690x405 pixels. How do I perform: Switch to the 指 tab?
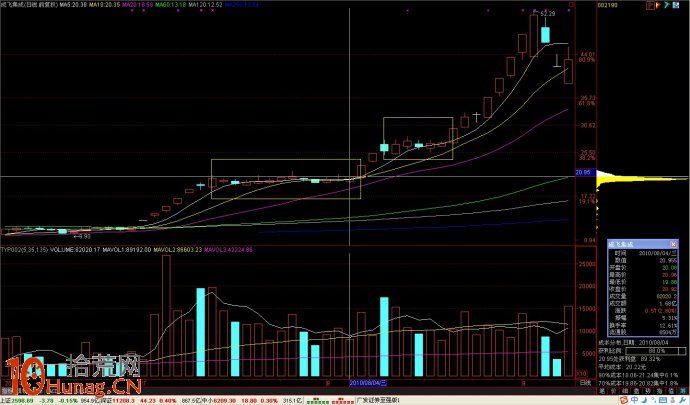pyautogui.click(x=659, y=391)
